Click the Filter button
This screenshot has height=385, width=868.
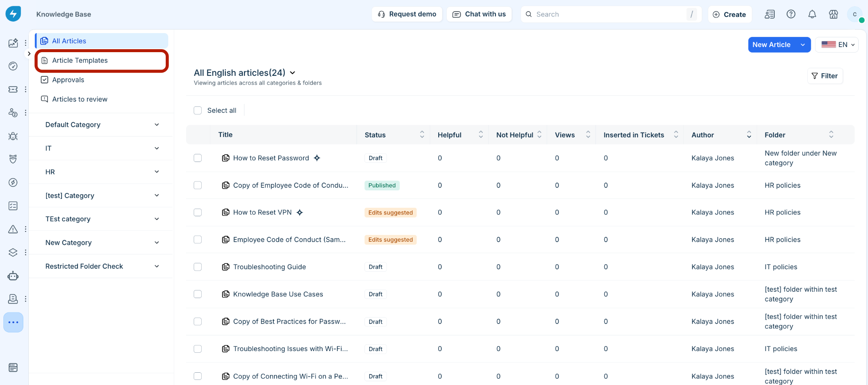(825, 76)
